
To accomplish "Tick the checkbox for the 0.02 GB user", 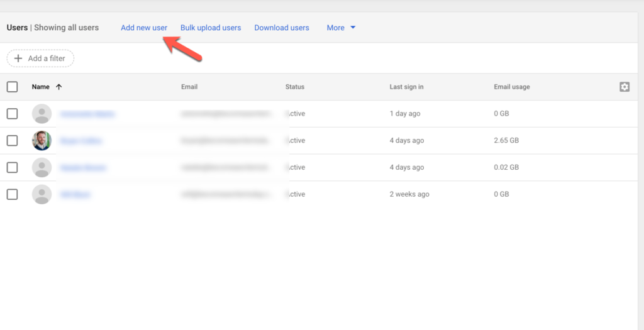I will [x=12, y=168].
